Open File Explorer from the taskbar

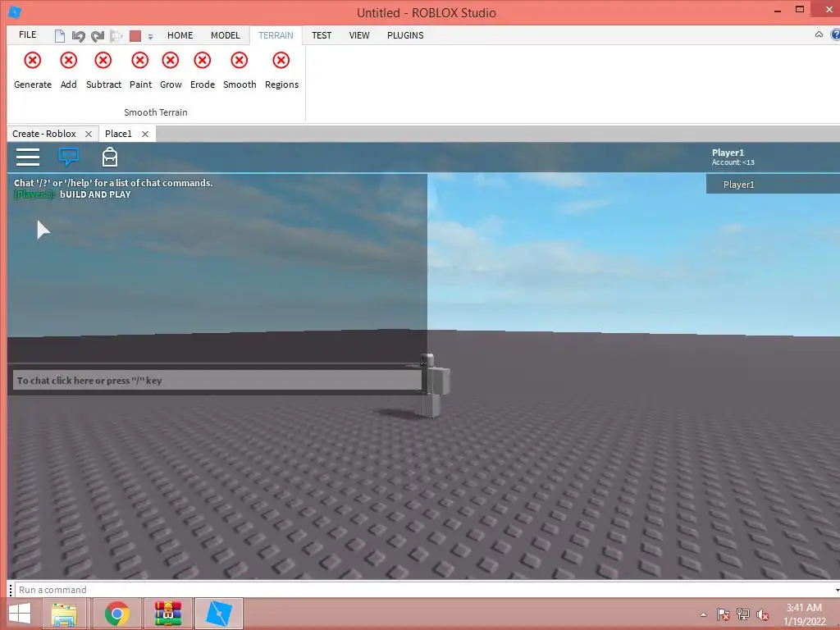[64, 614]
